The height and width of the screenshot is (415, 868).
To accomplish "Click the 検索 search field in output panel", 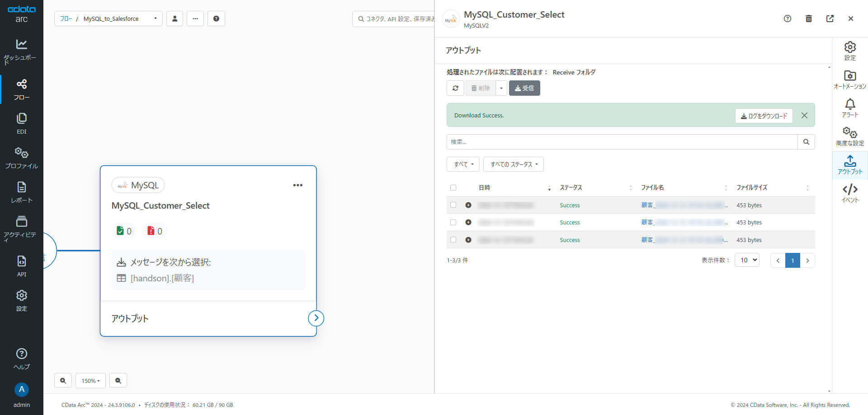I will click(622, 142).
